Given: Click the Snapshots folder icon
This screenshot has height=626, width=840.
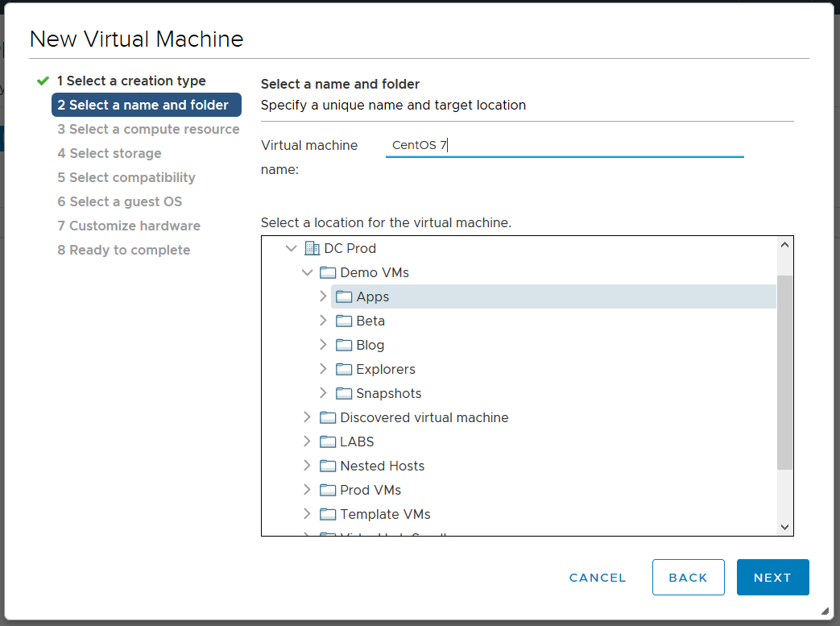Looking at the screenshot, I should (344, 393).
